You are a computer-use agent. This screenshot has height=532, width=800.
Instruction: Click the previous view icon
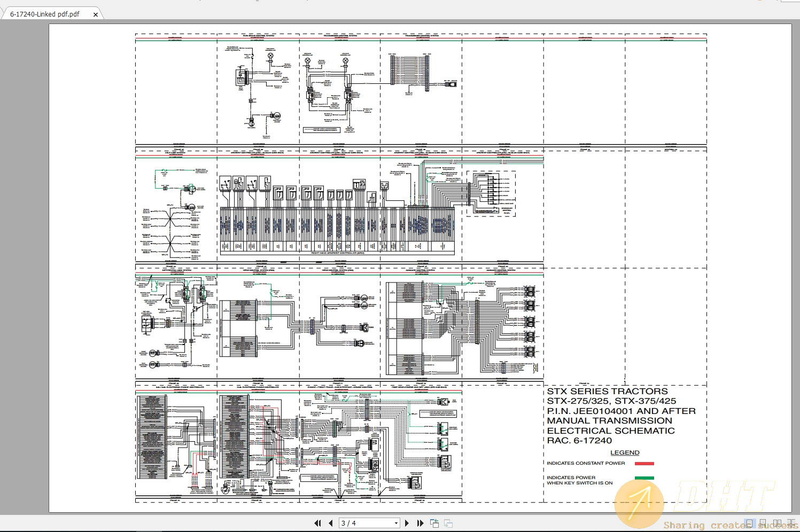pyautogui.click(x=434, y=523)
